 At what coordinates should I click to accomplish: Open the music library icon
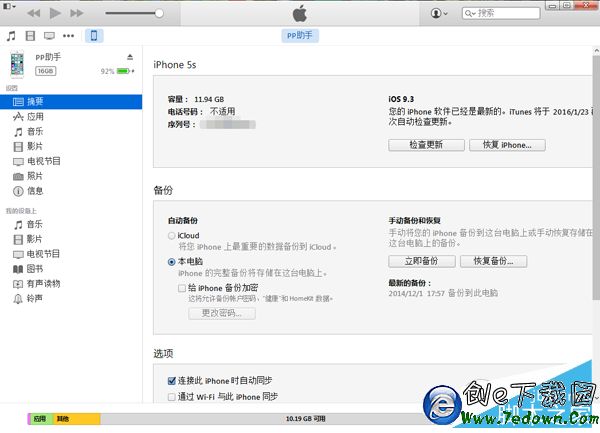click(11, 36)
